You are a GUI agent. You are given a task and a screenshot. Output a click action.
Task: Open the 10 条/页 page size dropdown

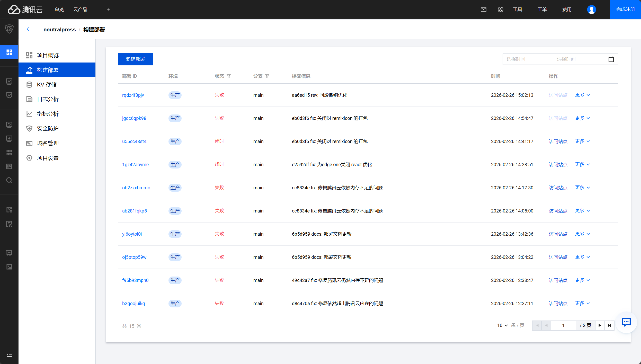503,325
